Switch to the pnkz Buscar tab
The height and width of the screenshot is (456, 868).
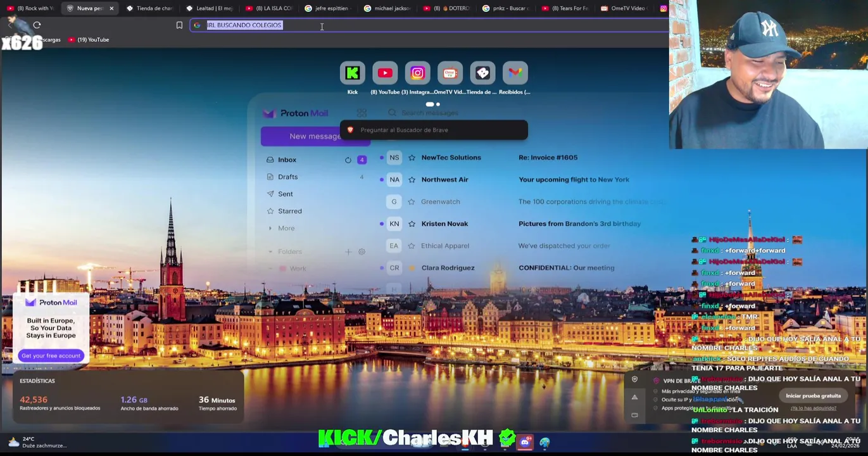tap(507, 8)
